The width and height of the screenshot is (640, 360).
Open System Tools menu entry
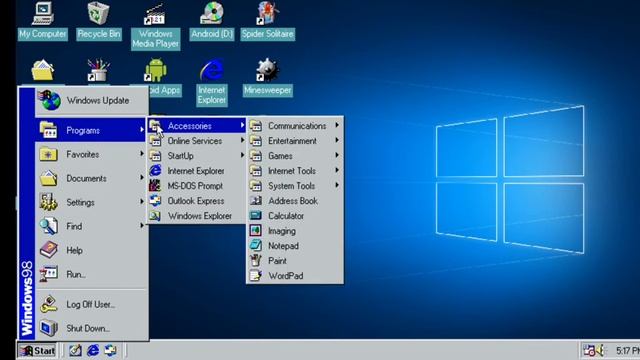pos(295,186)
